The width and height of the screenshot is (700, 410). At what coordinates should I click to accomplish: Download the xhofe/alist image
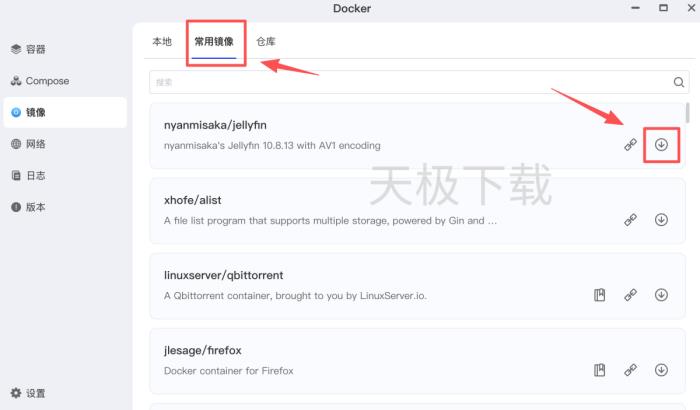pyautogui.click(x=661, y=220)
